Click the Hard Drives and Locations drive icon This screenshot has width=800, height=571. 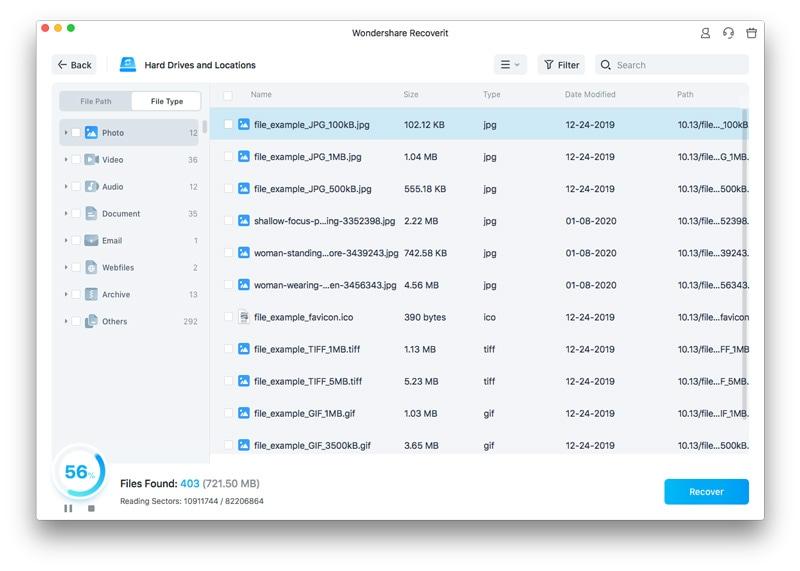click(128, 65)
